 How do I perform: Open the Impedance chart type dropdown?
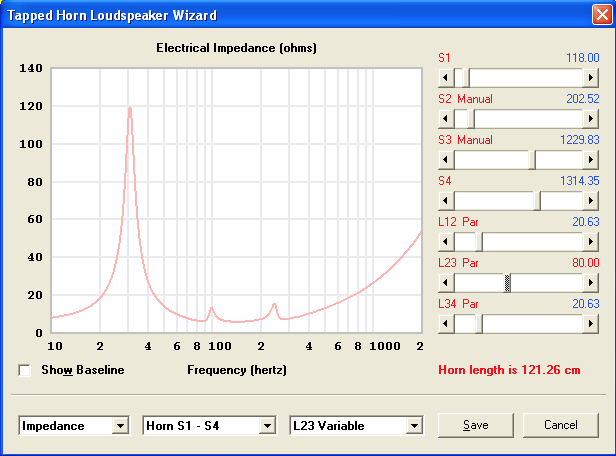[x=120, y=426]
